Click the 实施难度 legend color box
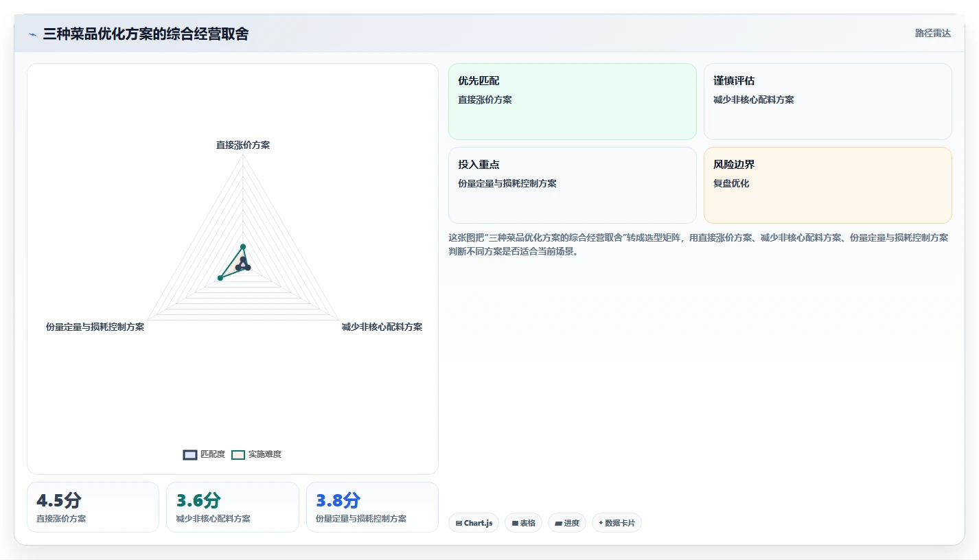Image resolution: width=979 pixels, height=560 pixels. coord(238,454)
